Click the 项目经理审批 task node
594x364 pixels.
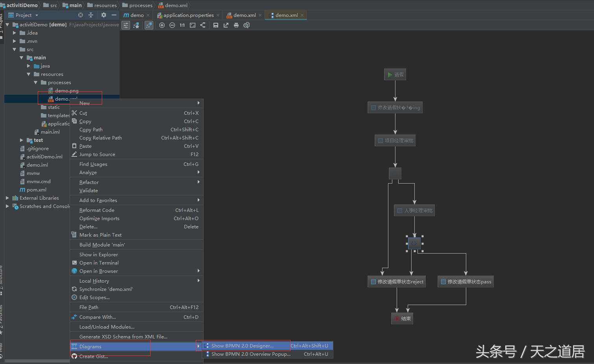coord(395,141)
